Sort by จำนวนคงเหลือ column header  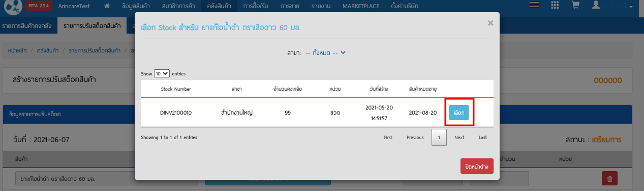[288, 89]
